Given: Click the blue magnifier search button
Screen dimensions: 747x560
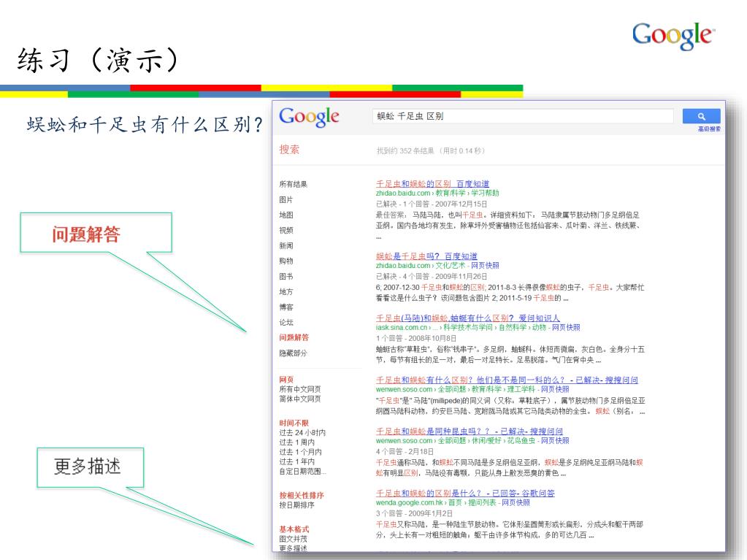Looking at the screenshot, I should click(701, 116).
